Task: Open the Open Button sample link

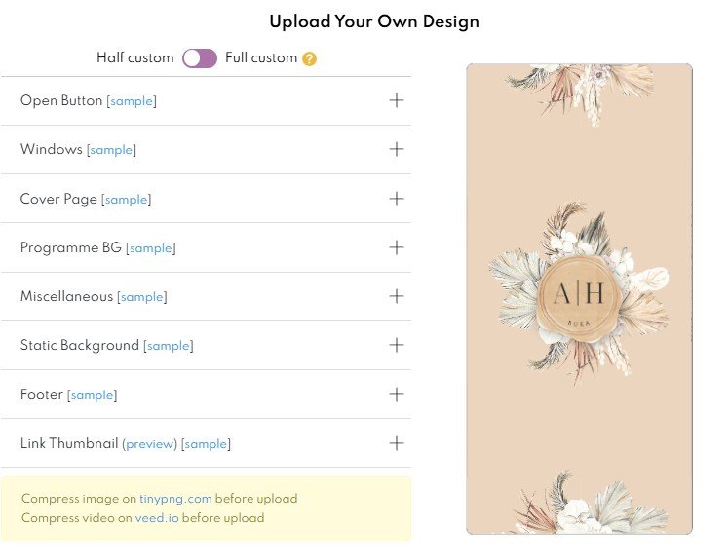Action: click(132, 101)
